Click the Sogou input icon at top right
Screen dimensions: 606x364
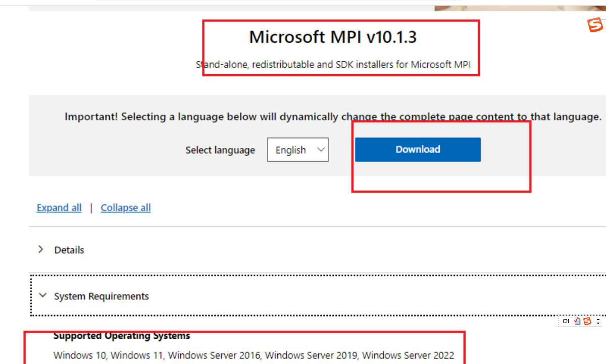click(x=596, y=25)
